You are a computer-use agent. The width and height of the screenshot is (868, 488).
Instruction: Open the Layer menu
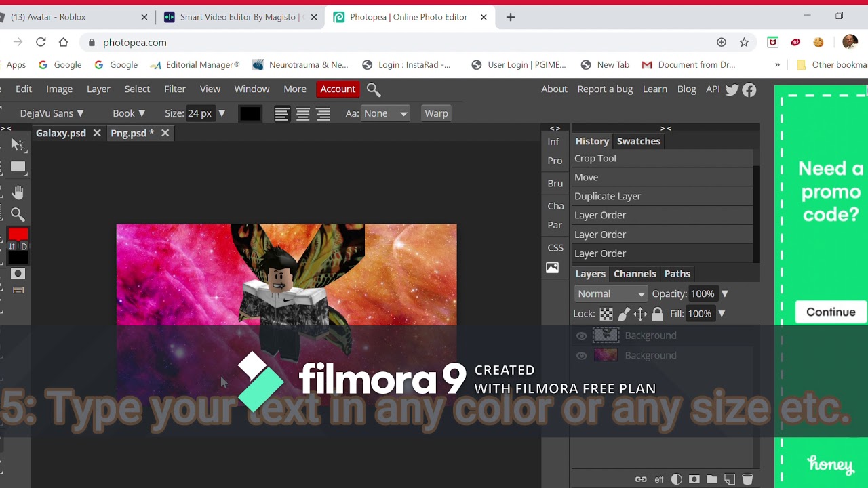click(x=98, y=89)
